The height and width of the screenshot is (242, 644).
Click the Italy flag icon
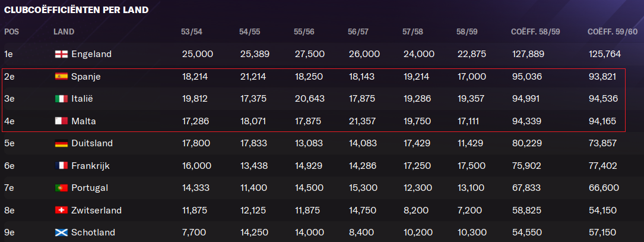[x=61, y=99]
